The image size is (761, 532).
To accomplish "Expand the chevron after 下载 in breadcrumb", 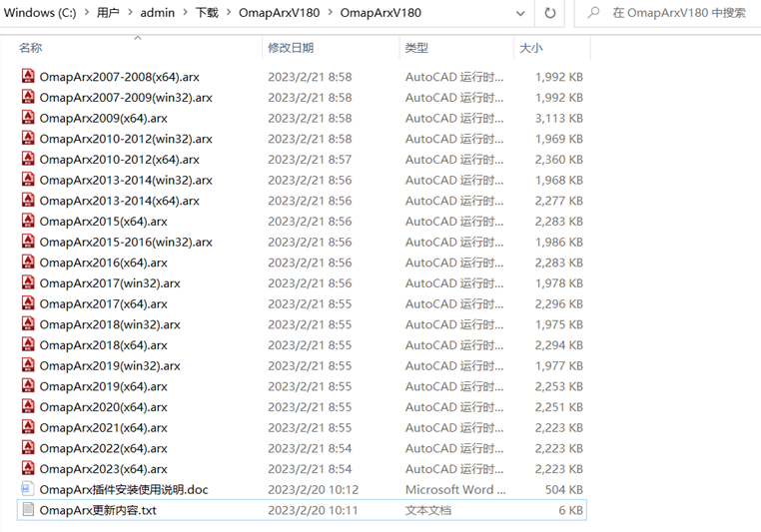I will click(228, 13).
